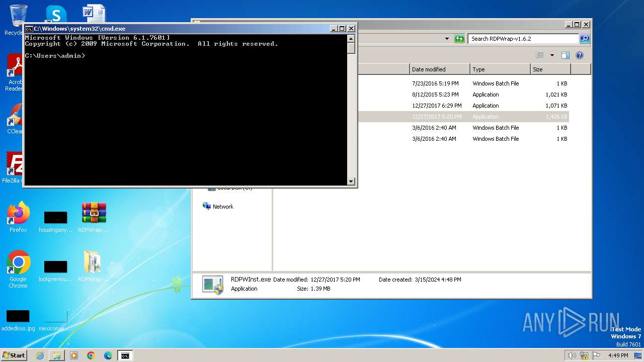Sort by the Size column header

pyautogui.click(x=550, y=69)
